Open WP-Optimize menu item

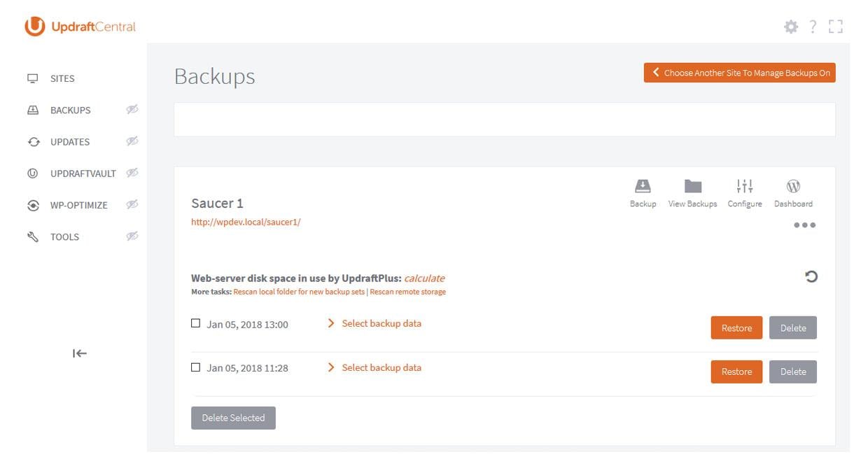79,205
